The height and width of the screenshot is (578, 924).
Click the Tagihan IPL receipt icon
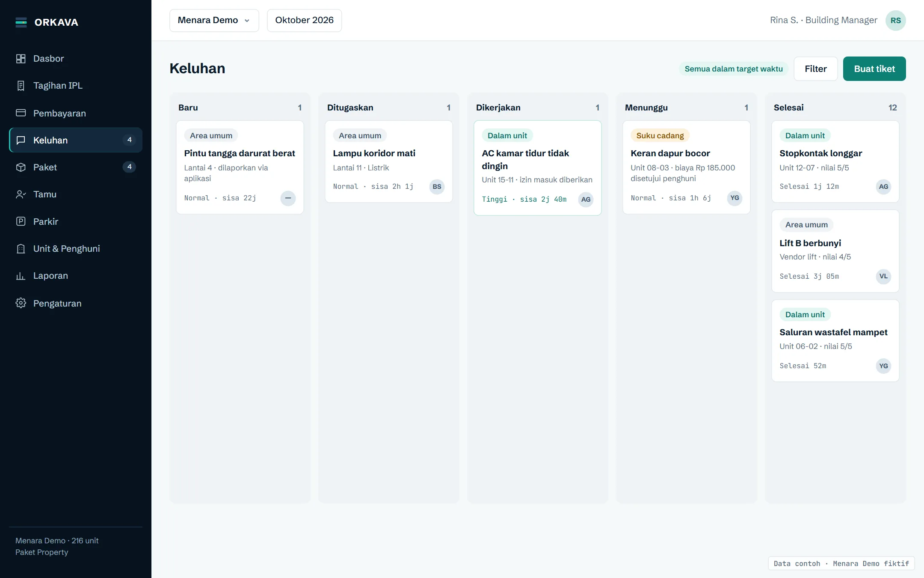tap(21, 86)
